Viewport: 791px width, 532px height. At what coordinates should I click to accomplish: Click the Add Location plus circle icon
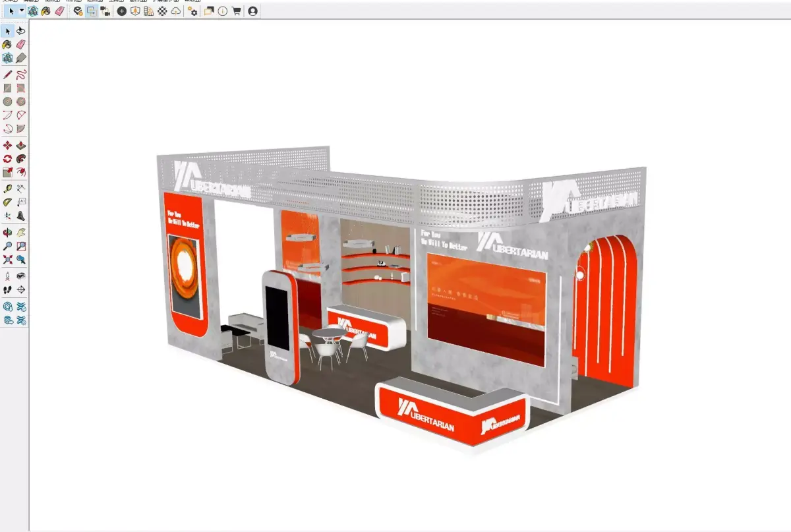click(x=122, y=11)
